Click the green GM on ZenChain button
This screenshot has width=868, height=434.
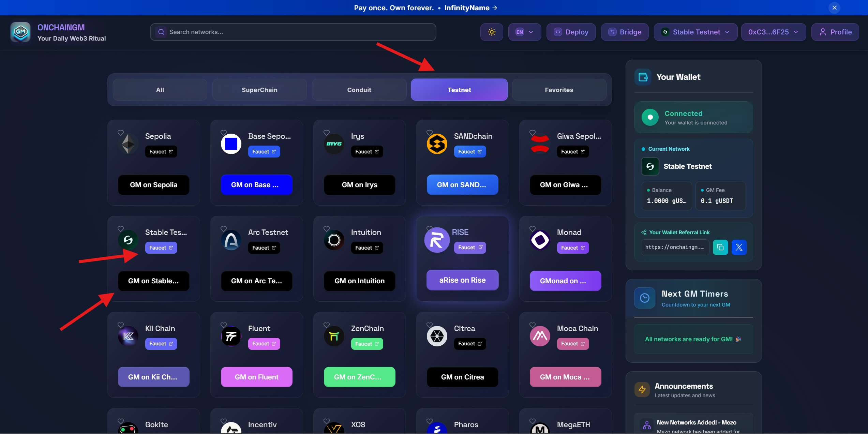click(359, 377)
